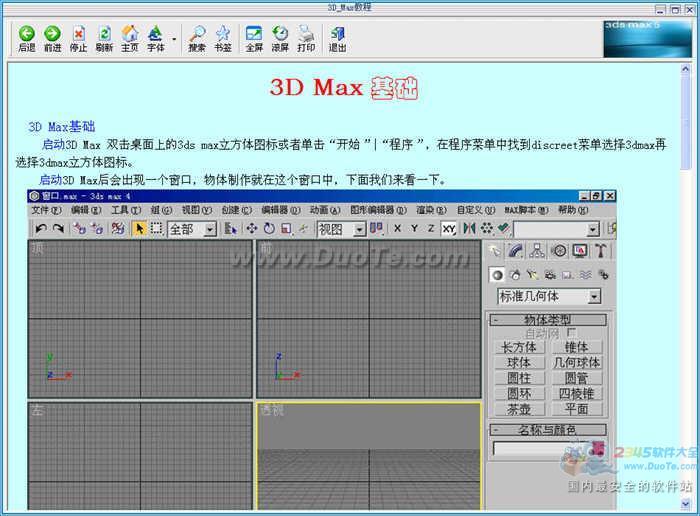Open the 帮助 menu in 3ds max
This screenshot has width=700, height=516.
[573, 210]
